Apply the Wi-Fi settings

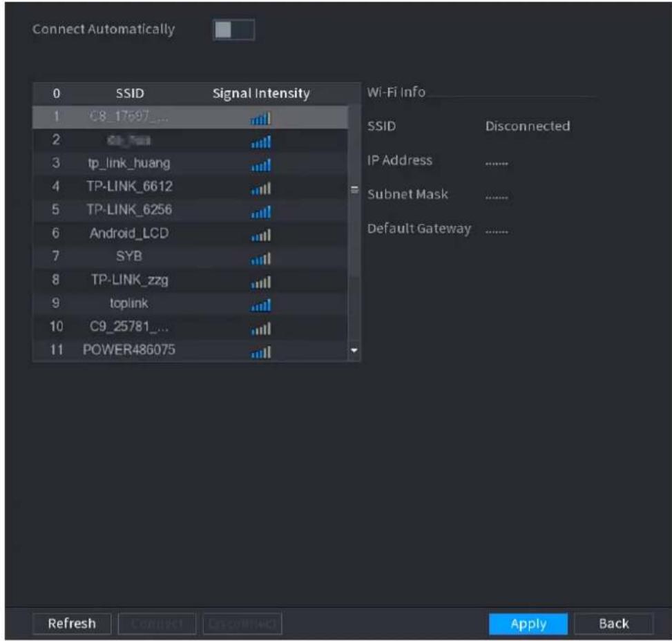(x=528, y=624)
